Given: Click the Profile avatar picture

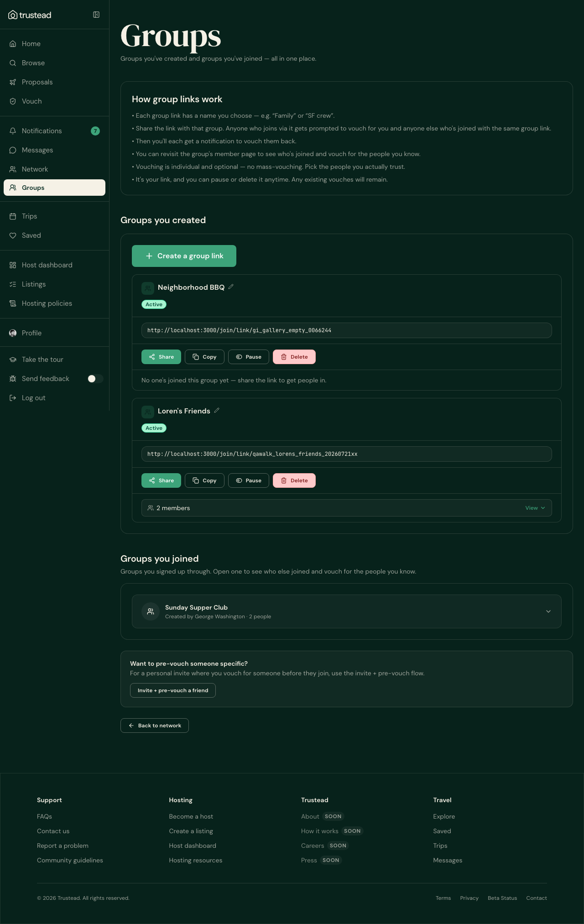Looking at the screenshot, I should 13,333.
